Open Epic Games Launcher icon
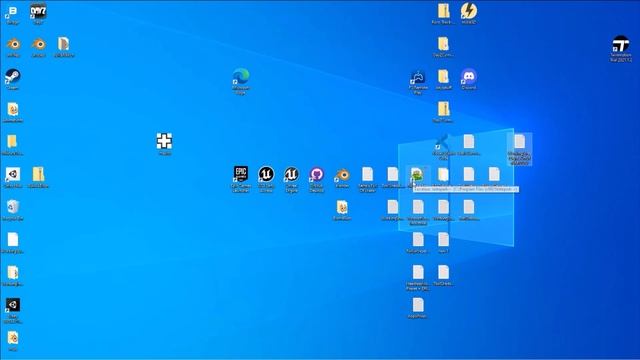The width and height of the screenshot is (640, 360). pyautogui.click(x=241, y=174)
